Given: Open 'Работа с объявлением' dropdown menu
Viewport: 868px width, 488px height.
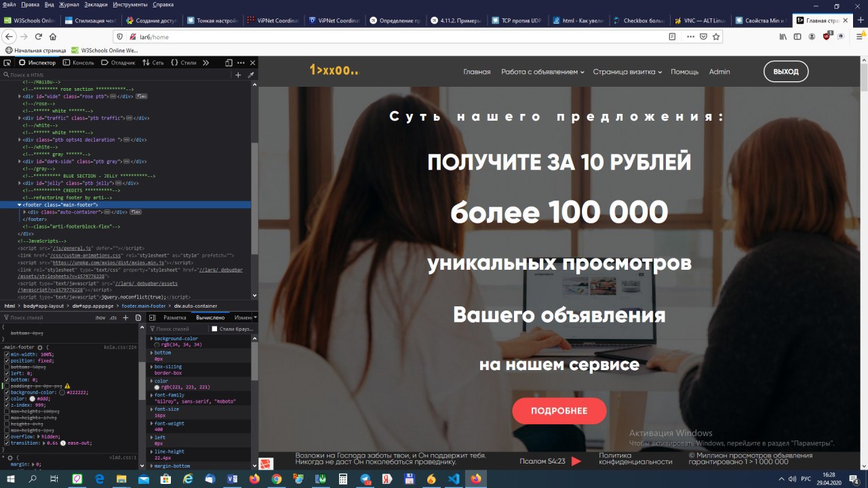Looking at the screenshot, I should pyautogui.click(x=542, y=72).
